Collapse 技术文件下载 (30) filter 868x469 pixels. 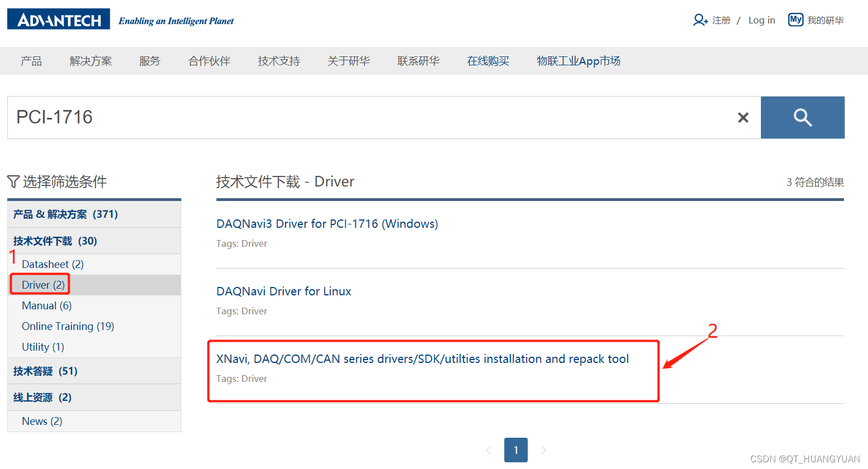click(94, 241)
